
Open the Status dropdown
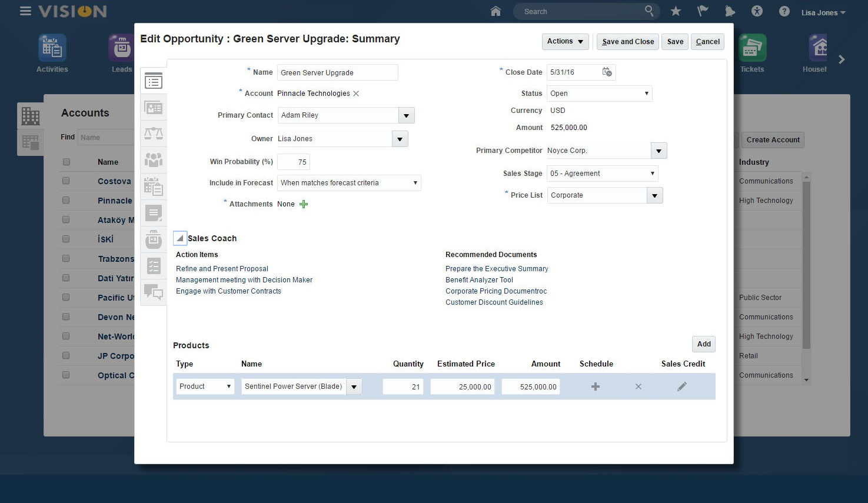pyautogui.click(x=599, y=94)
